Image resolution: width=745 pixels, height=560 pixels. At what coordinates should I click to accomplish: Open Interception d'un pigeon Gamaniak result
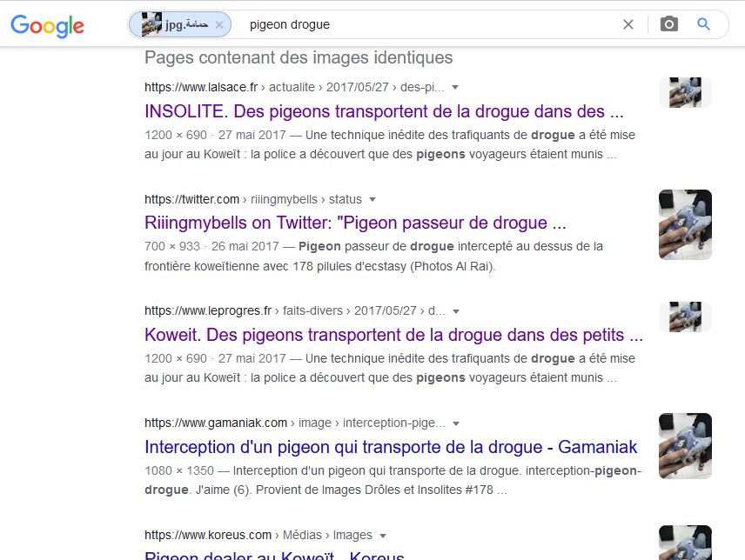coord(391,447)
